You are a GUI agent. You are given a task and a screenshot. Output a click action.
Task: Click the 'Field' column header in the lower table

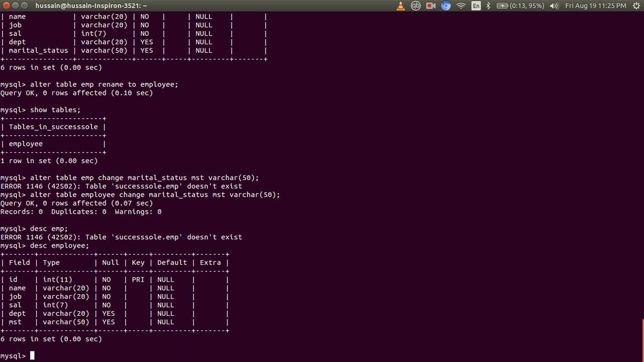(19, 262)
